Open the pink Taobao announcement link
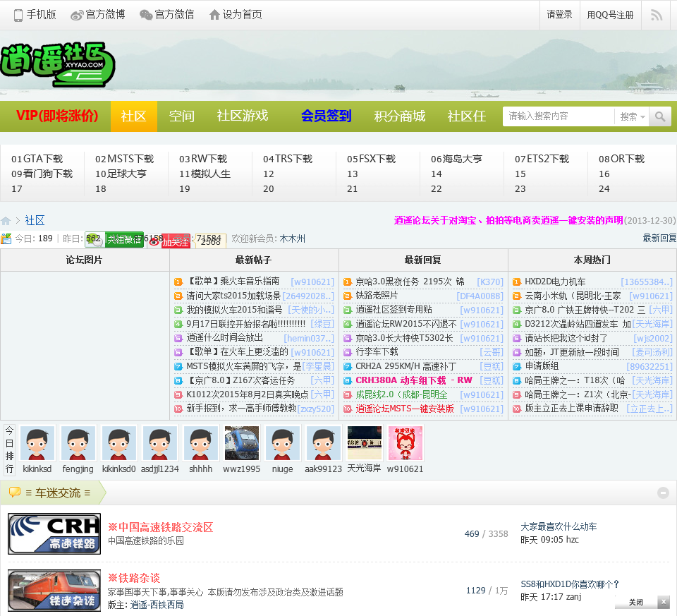 [x=508, y=220]
